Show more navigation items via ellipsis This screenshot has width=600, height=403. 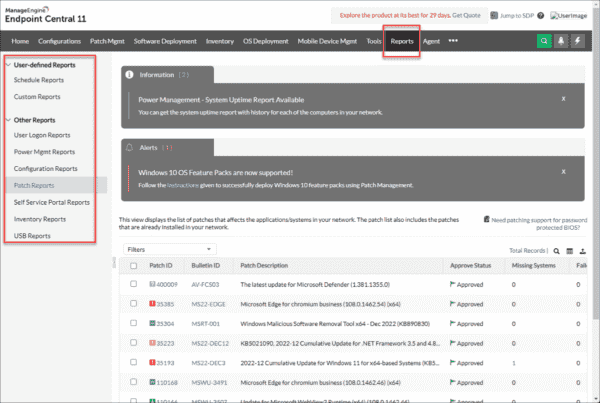coord(453,41)
